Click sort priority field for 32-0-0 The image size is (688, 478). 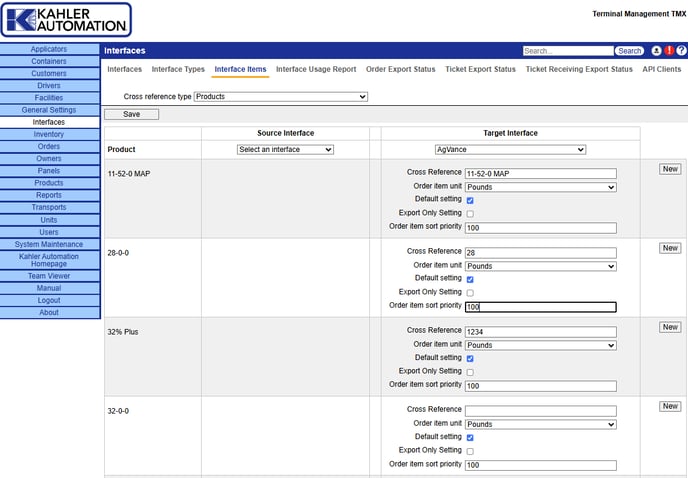[x=541, y=465]
